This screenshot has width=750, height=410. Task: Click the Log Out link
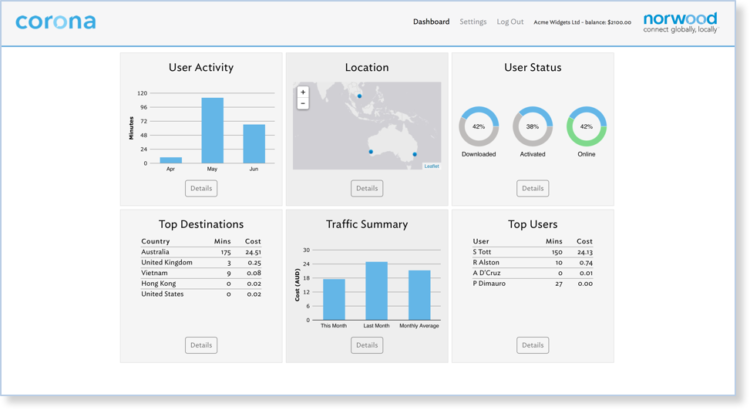pyautogui.click(x=510, y=22)
